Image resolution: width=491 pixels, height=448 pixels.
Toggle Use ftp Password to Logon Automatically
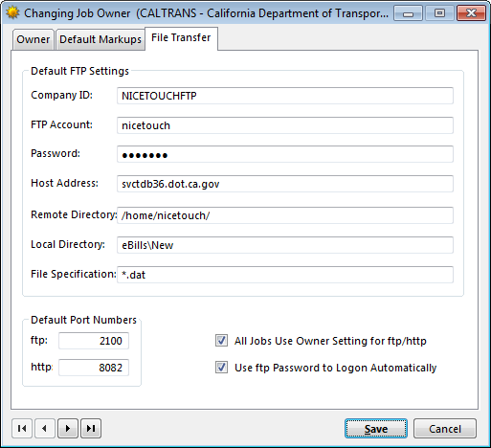click(x=221, y=368)
